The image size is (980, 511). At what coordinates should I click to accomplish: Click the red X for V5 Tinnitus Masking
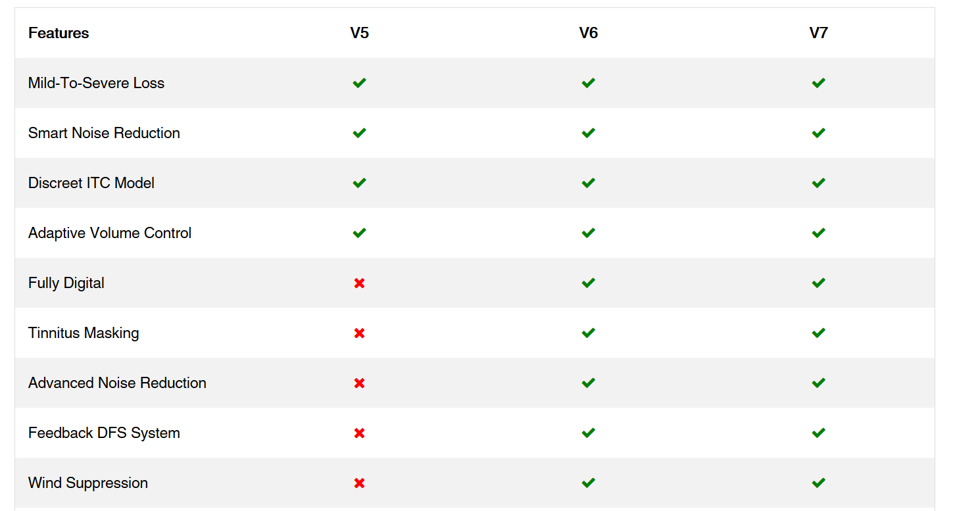click(359, 333)
